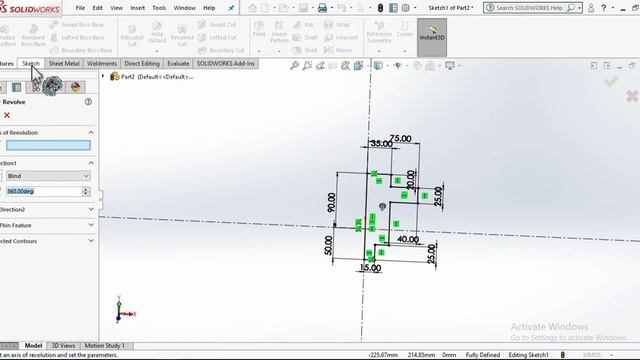Click the Save icon in the top toolbar
This screenshot has height=360, width=640.
pyautogui.click(x=303, y=8)
